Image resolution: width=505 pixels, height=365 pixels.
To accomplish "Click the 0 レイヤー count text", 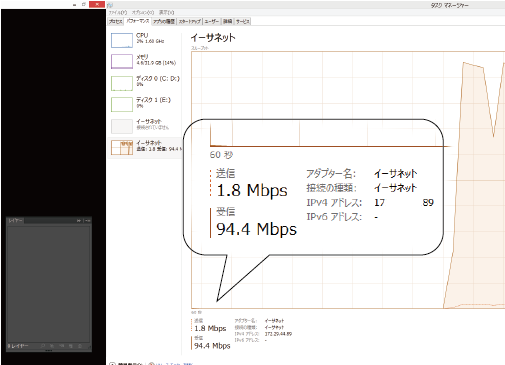I will 18,346.
